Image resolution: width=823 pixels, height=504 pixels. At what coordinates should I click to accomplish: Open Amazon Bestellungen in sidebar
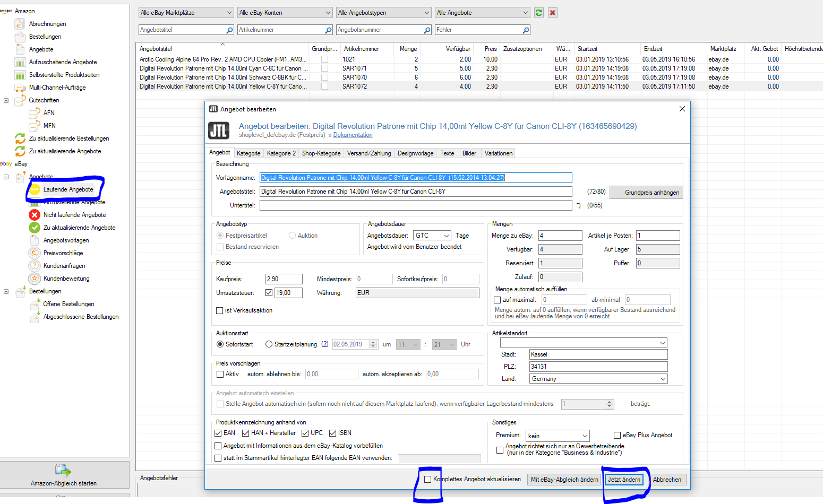45,37
